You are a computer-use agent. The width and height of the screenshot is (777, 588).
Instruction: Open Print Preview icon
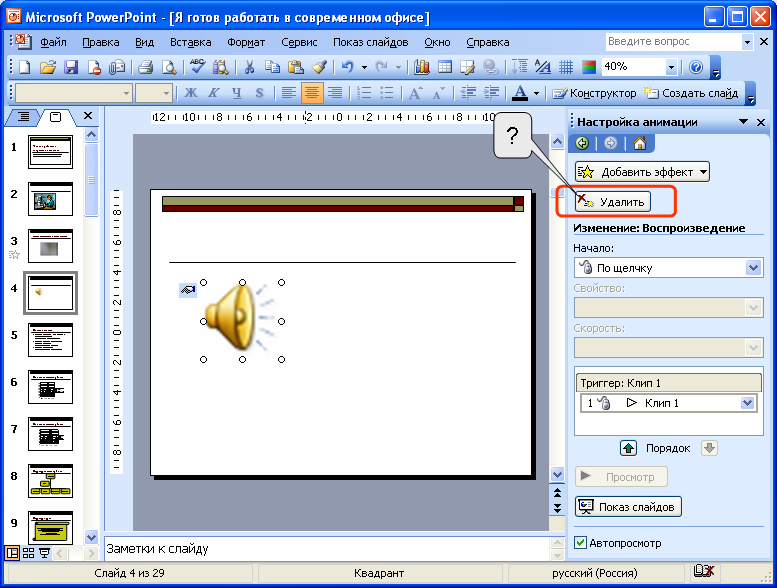pyautogui.click(x=169, y=67)
